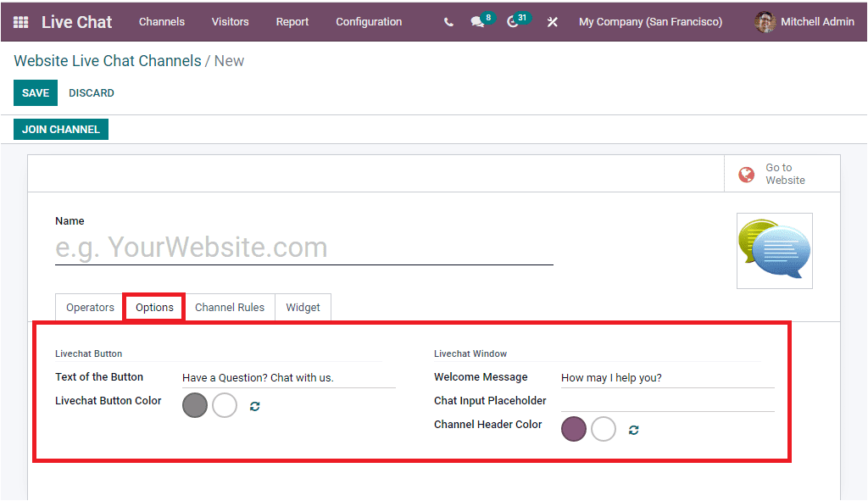Image resolution: width=868 pixels, height=501 pixels.
Task: Click Mitchell Admin's avatar picture
Action: pos(765,22)
